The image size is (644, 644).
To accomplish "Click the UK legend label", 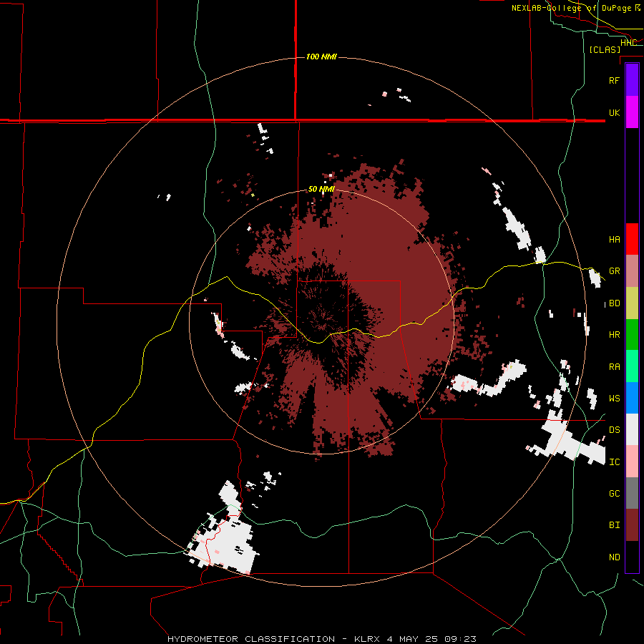I will (614, 112).
